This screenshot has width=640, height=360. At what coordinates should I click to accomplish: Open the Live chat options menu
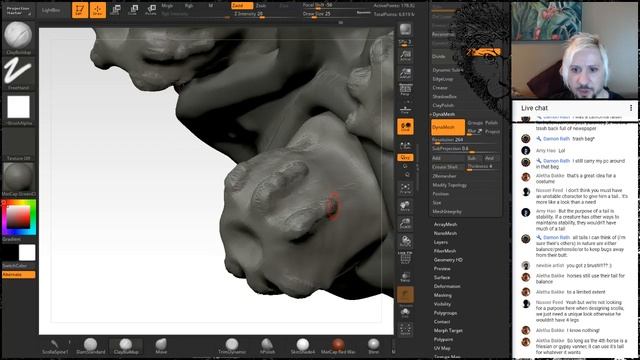point(631,108)
